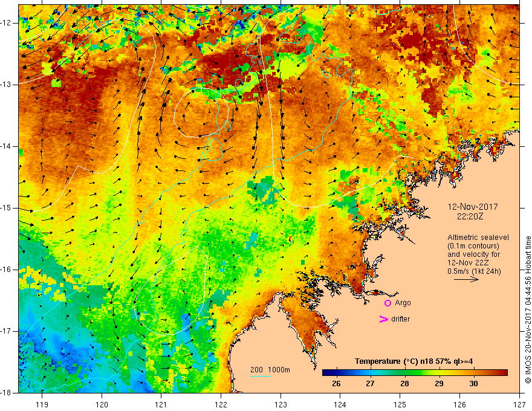Screen dimensions: 532x411
Task: Click the "12-Nov-2017" date label
Action: click(473, 207)
